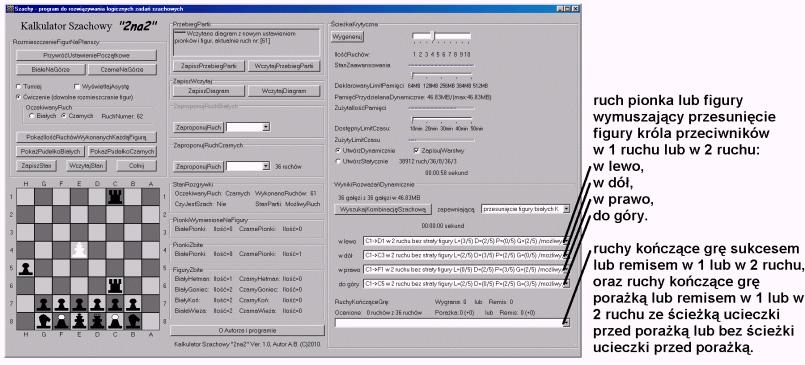Select the black rook on square C1
The image size is (805, 365).
tap(115, 197)
